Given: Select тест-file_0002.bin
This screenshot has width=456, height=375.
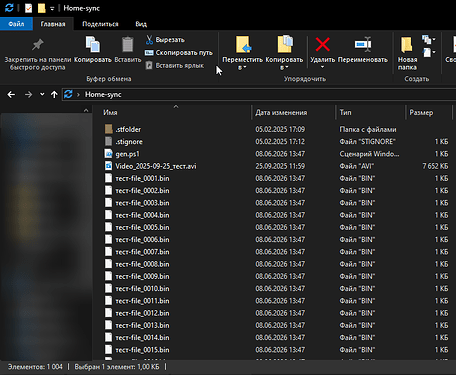Looking at the screenshot, I should [x=142, y=191].
